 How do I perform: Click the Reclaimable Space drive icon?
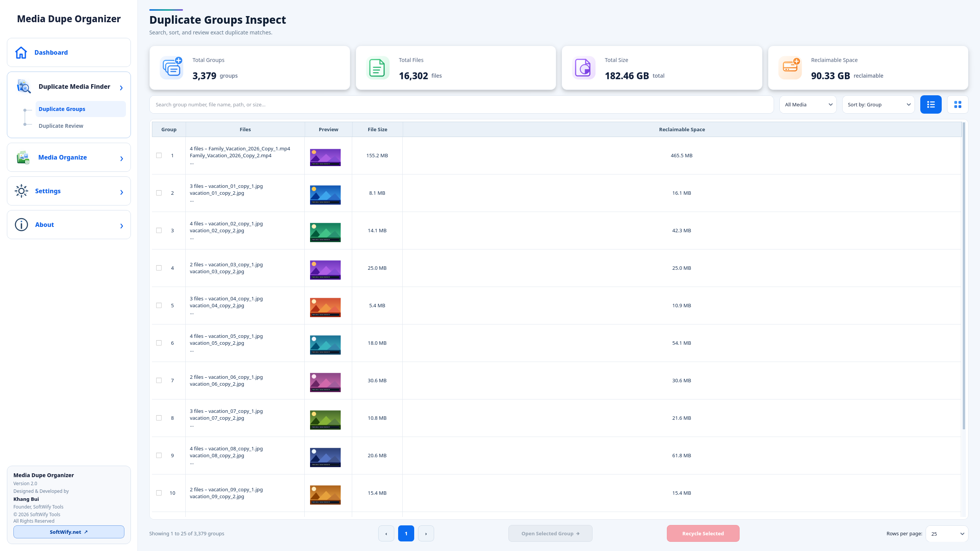pyautogui.click(x=790, y=68)
